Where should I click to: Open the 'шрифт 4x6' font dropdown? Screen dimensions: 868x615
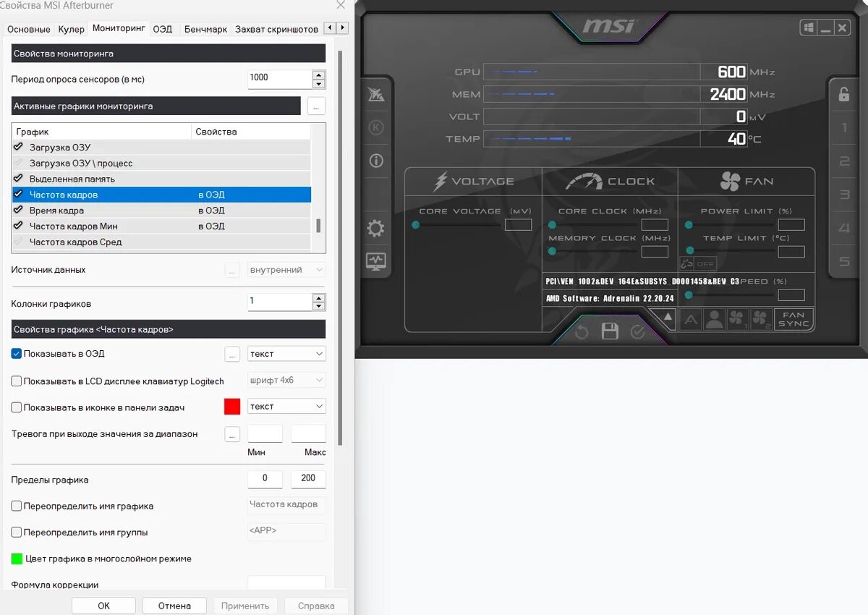tap(286, 380)
